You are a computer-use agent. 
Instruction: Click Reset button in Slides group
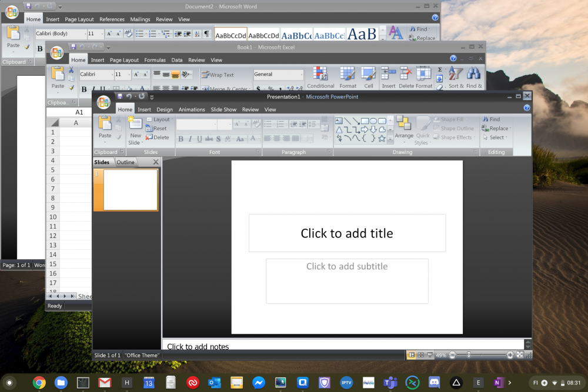156,128
